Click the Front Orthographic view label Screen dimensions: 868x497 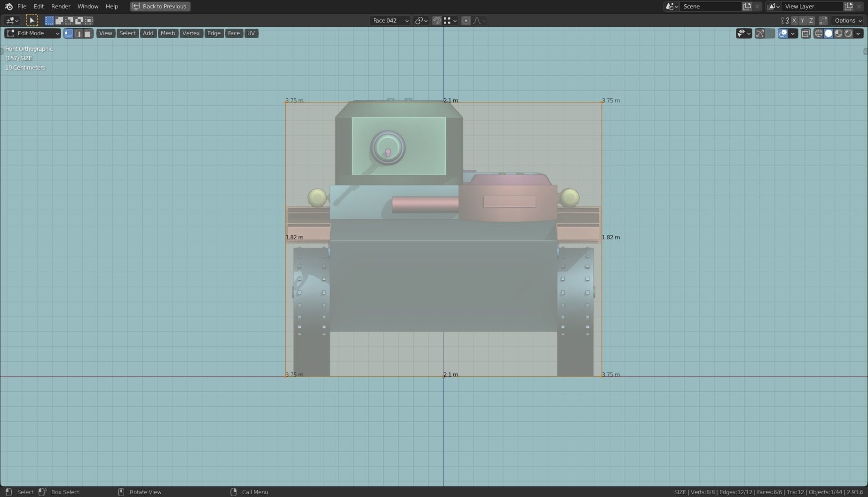[x=29, y=48]
